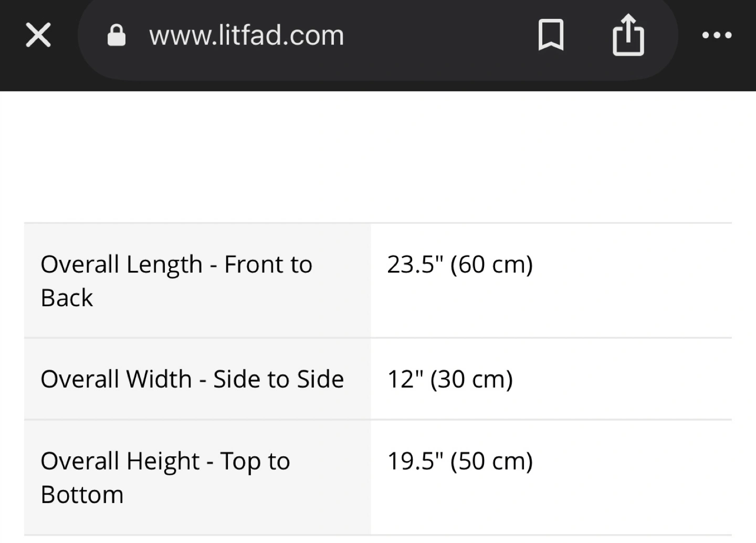Open the three-dot more options menu
This screenshot has height=543, width=756.
pyautogui.click(x=717, y=35)
